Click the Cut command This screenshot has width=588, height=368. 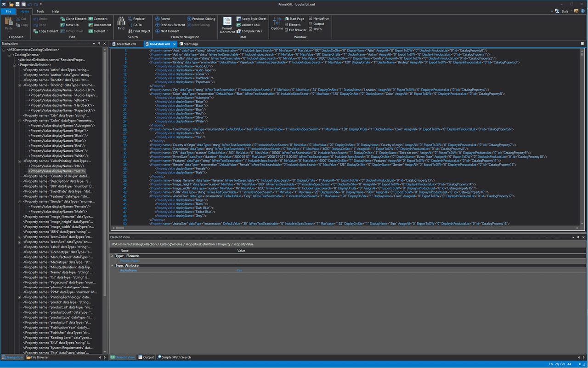(x=21, y=19)
